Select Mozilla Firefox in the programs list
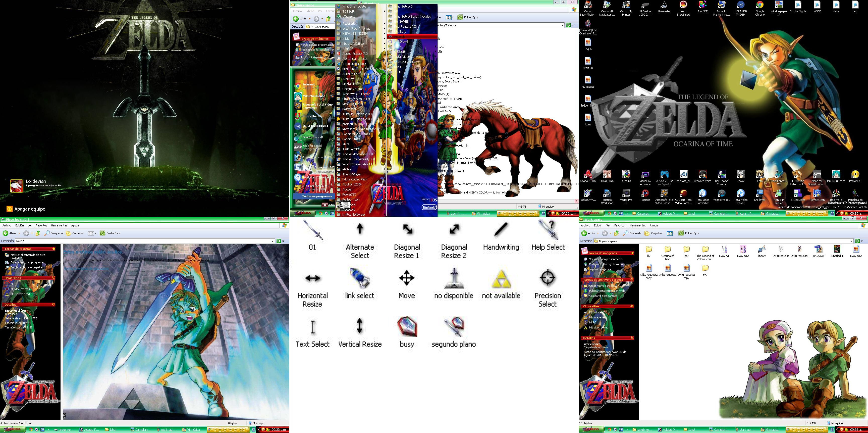Image resolution: width=868 pixels, height=433 pixels. pyautogui.click(x=361, y=84)
